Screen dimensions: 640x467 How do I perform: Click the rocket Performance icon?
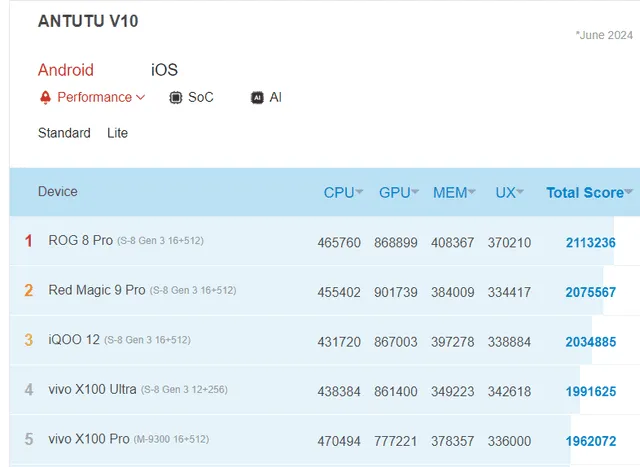coord(45,98)
